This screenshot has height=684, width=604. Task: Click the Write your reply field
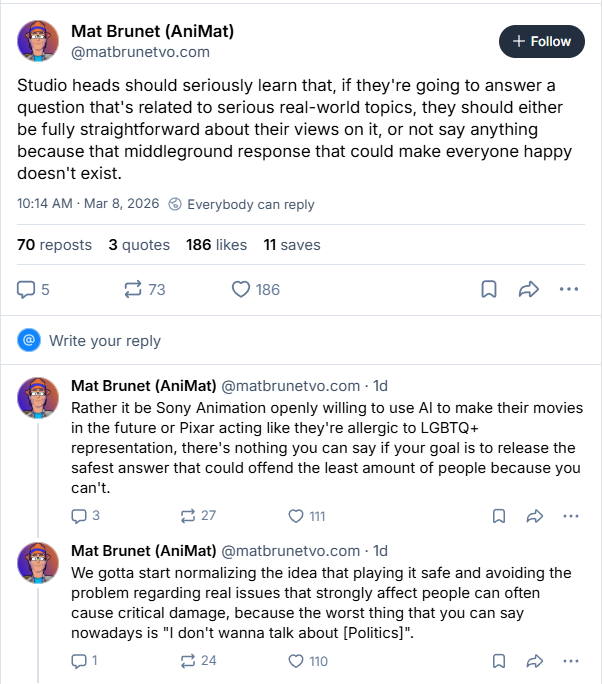tap(301, 340)
